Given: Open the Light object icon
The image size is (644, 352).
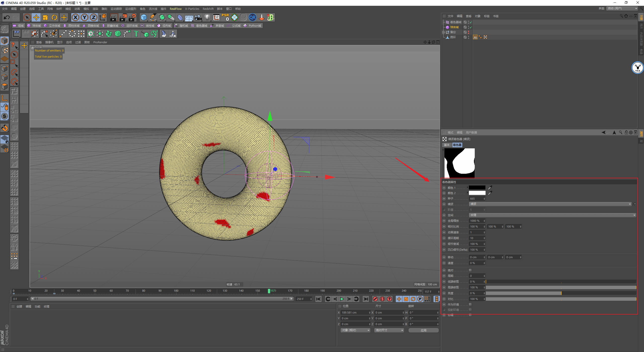Looking at the screenshot, I should point(207,17).
